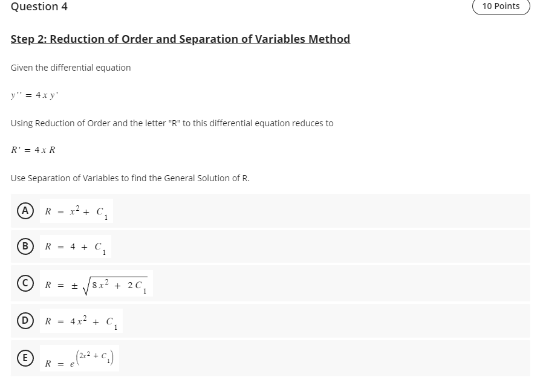Click the Separation of Variables instruction text
Image resolution: width=543 pixels, height=392 pixels.
[x=130, y=178]
